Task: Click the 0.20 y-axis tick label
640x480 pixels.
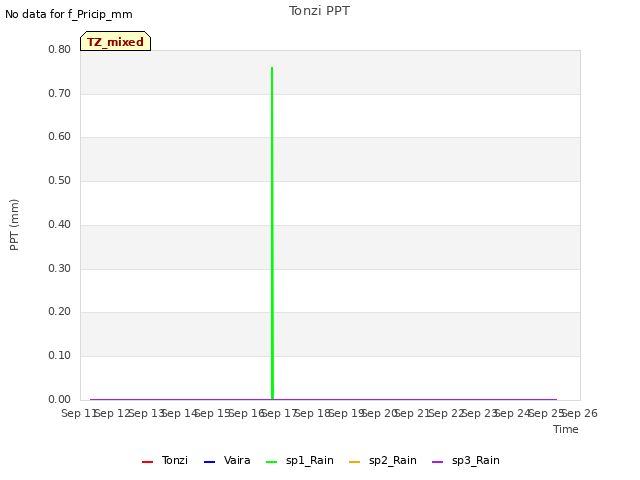Action: (60, 311)
